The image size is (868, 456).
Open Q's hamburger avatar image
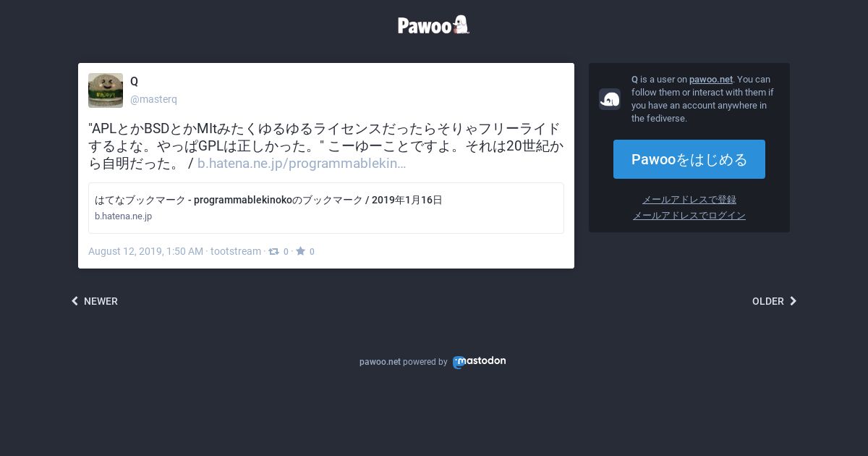coord(106,90)
